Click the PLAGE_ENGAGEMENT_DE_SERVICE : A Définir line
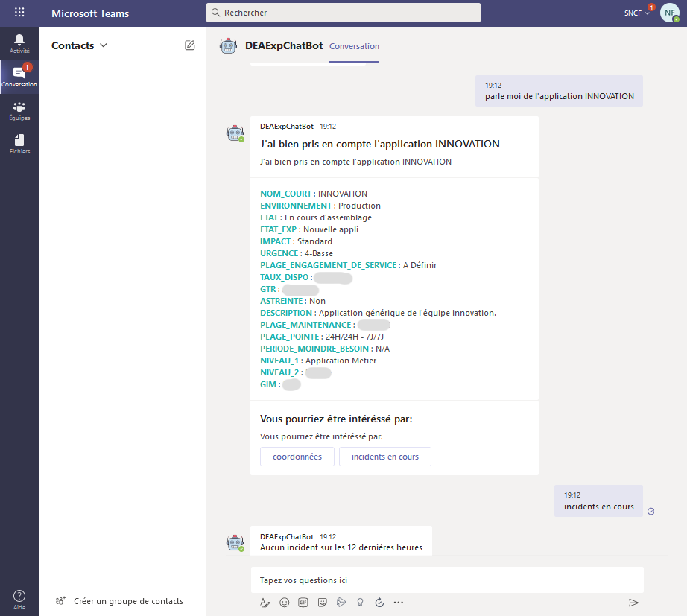The image size is (687, 616). tap(348, 265)
